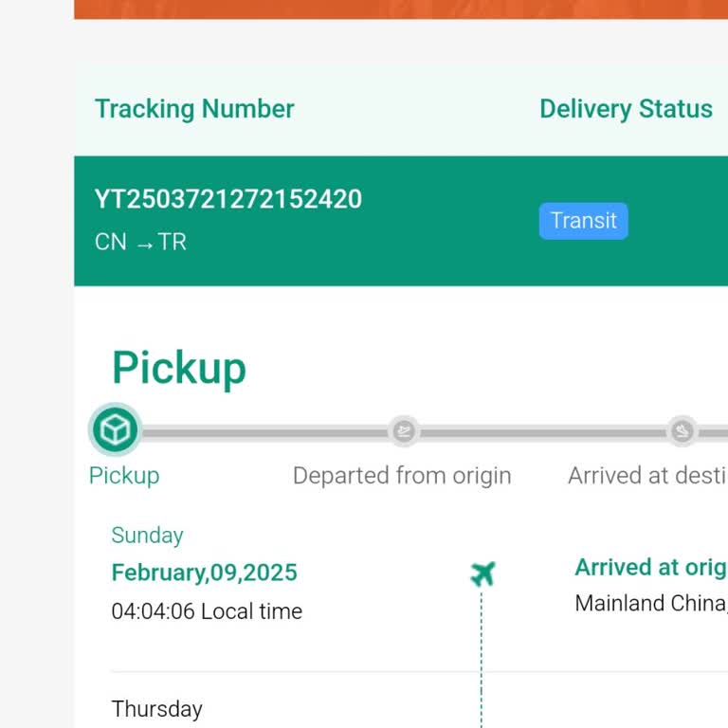Select tracking number YT2503721272152420
This screenshot has height=728, width=728.
click(x=227, y=199)
